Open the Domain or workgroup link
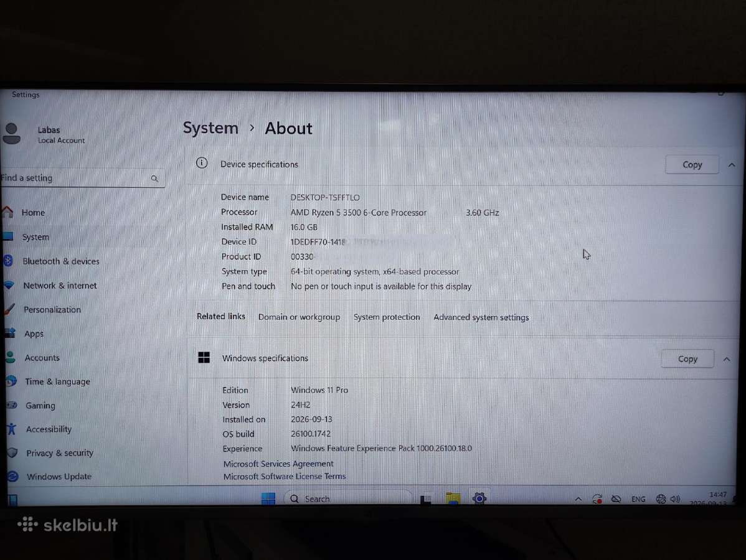 coord(299,317)
